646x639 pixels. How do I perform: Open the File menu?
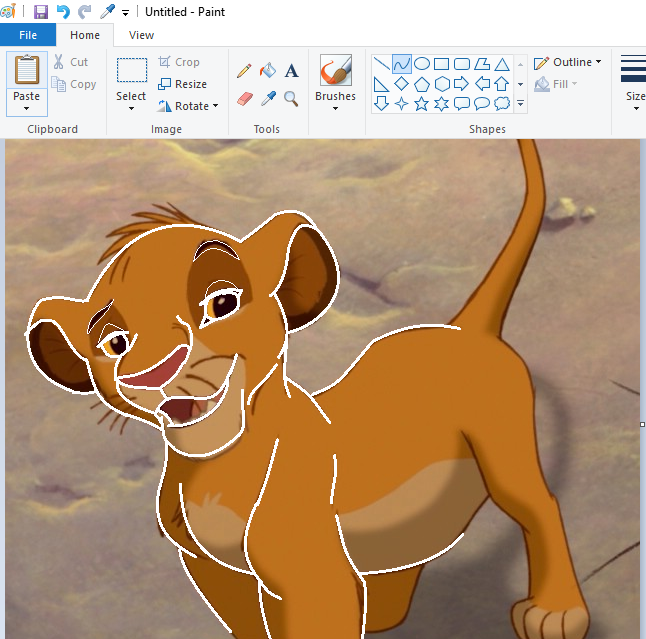pyautogui.click(x=28, y=35)
